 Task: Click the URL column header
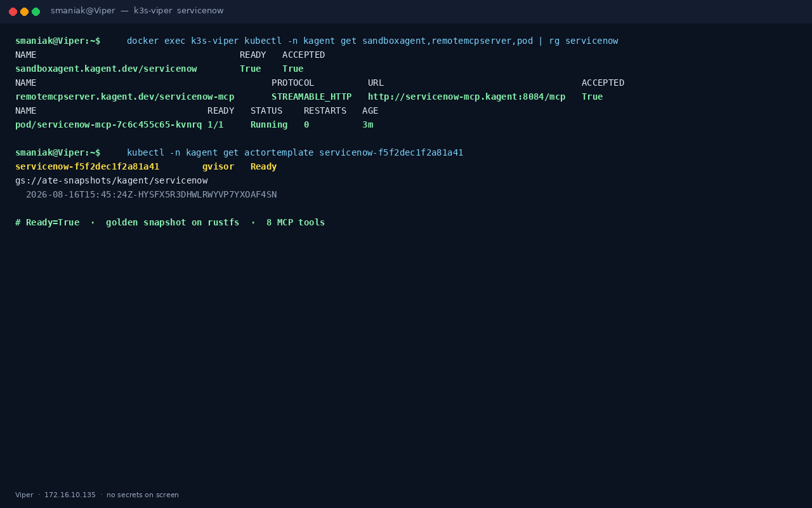click(x=376, y=83)
